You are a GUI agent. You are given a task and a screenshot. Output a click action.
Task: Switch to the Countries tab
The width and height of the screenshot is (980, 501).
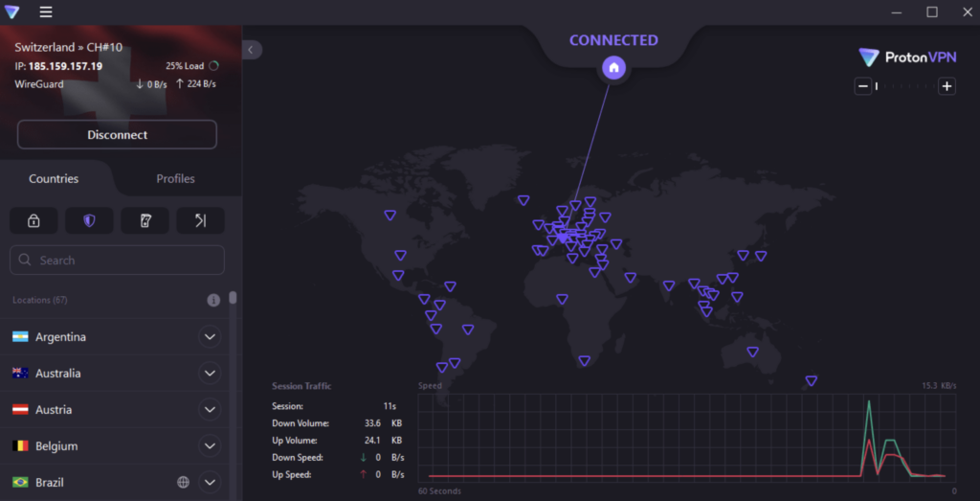click(x=54, y=179)
